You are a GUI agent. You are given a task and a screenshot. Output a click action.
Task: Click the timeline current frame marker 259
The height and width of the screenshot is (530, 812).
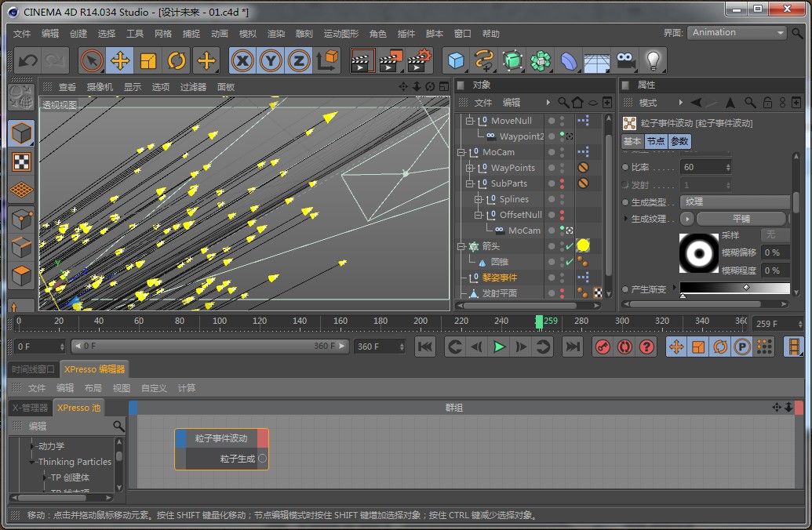click(539, 322)
